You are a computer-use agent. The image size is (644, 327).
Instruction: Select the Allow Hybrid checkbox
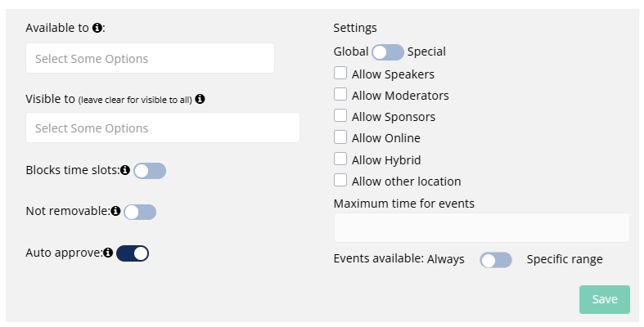(x=340, y=159)
